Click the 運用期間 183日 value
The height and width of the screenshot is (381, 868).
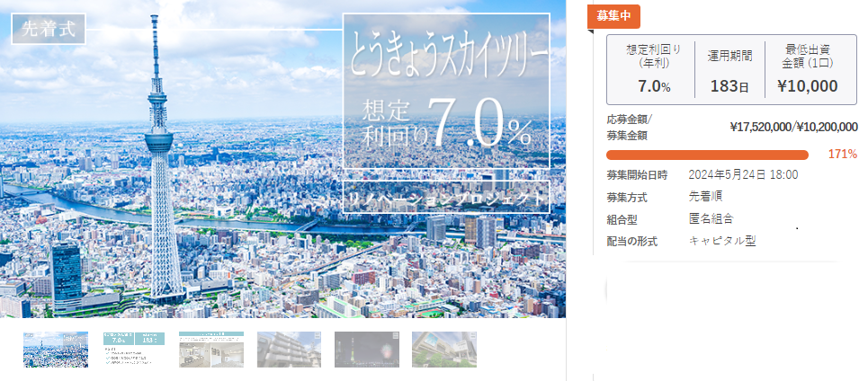point(729,87)
